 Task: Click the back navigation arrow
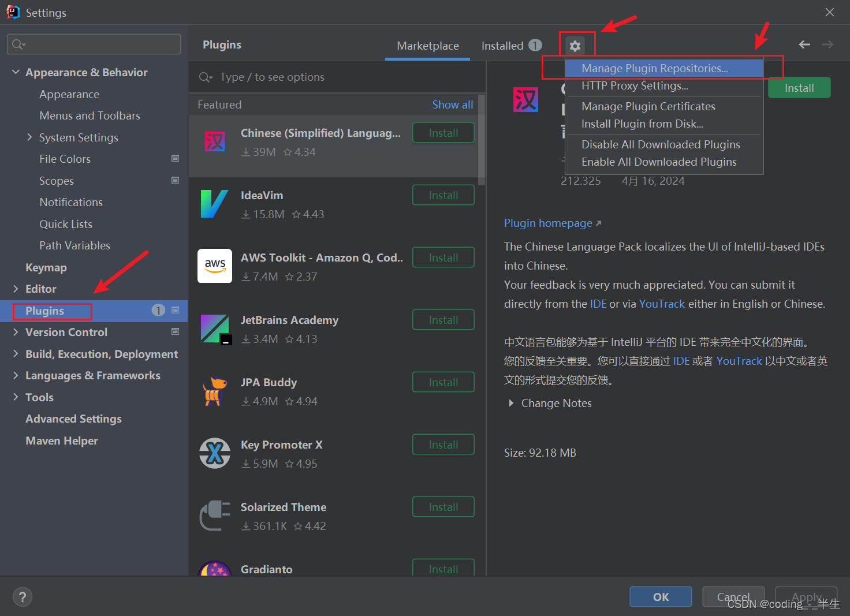click(x=804, y=44)
